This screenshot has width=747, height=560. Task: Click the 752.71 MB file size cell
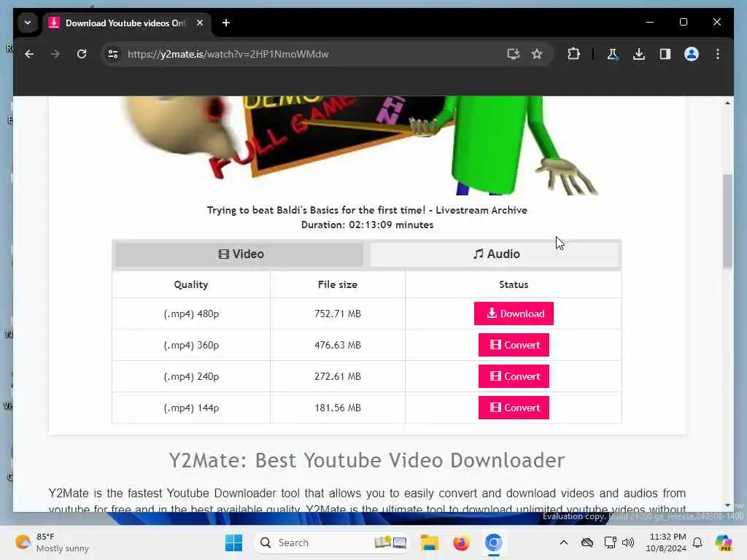337,314
